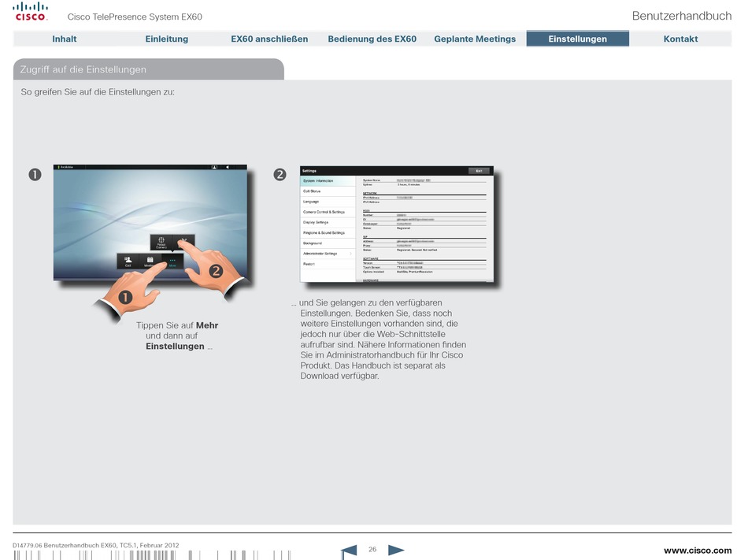This screenshot has height=560, width=748.
Task: Select the active Einstellungen tab
Action: click(578, 39)
